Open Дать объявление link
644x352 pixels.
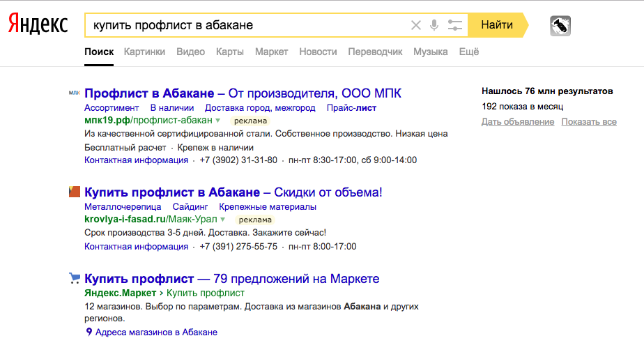tap(518, 121)
